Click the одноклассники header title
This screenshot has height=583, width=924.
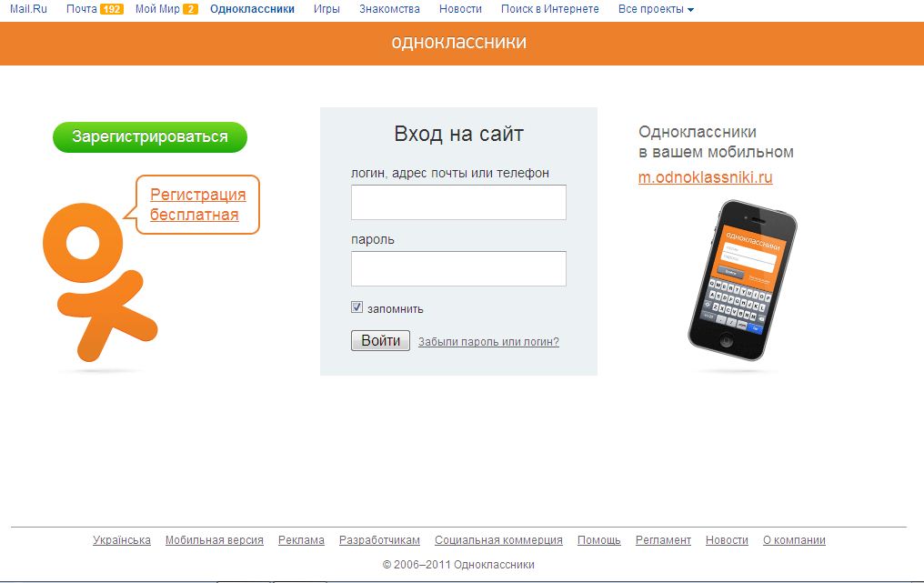(x=459, y=43)
